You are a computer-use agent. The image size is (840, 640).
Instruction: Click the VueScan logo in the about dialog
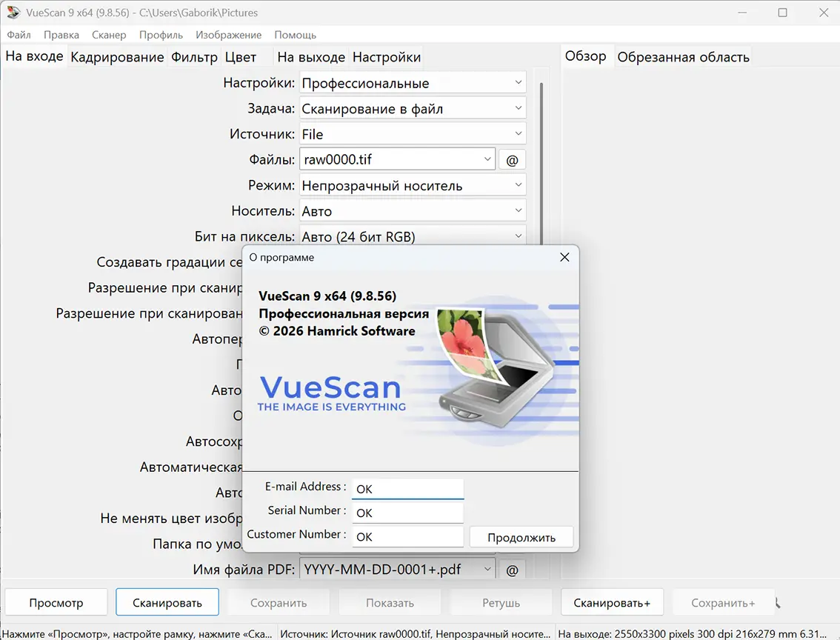click(331, 393)
